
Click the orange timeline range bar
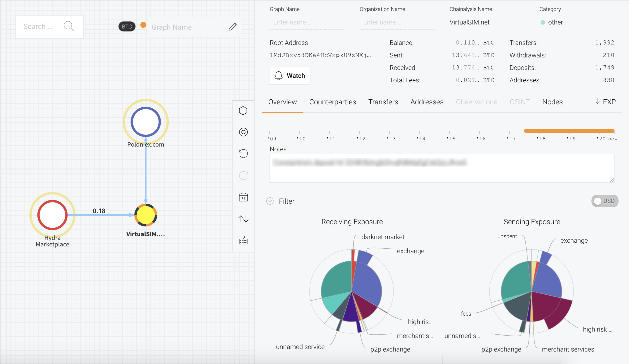[569, 131]
